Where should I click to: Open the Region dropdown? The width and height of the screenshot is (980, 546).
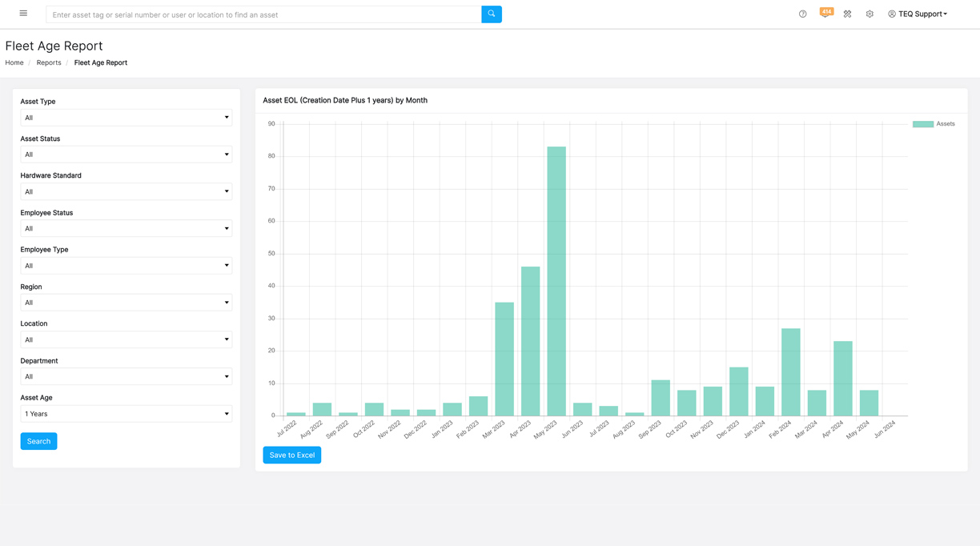[126, 303]
